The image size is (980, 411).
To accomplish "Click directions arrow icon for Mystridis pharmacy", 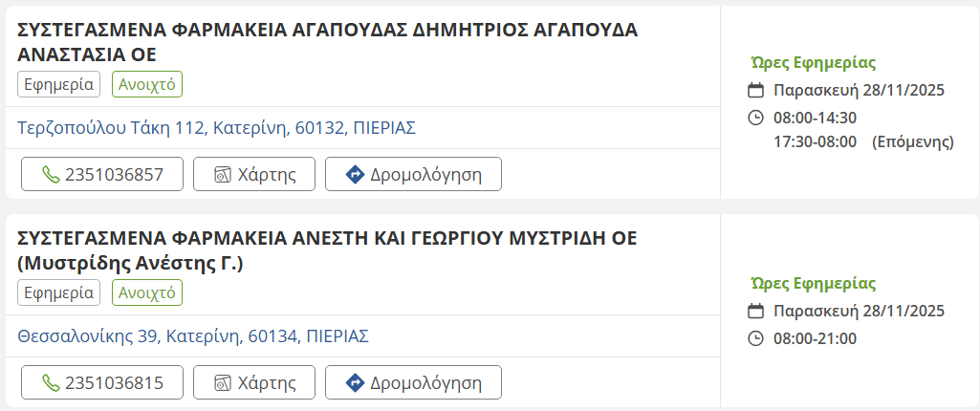I will pos(355,383).
